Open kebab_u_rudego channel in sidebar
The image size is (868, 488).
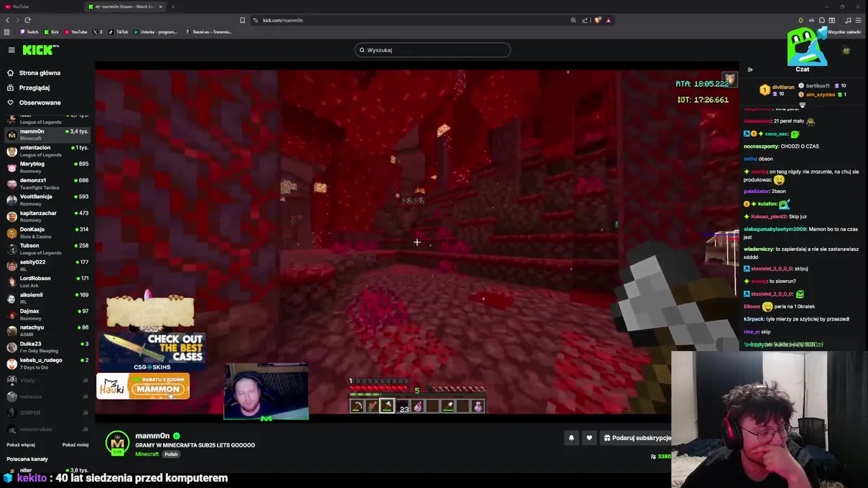47,363
